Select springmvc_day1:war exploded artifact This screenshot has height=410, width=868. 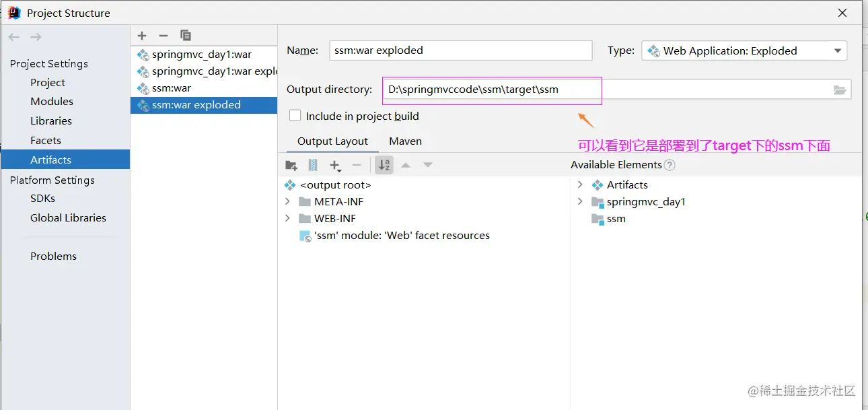point(204,71)
